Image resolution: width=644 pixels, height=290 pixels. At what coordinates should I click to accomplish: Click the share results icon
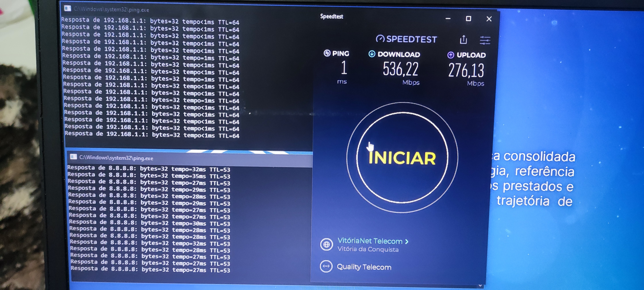[463, 40]
